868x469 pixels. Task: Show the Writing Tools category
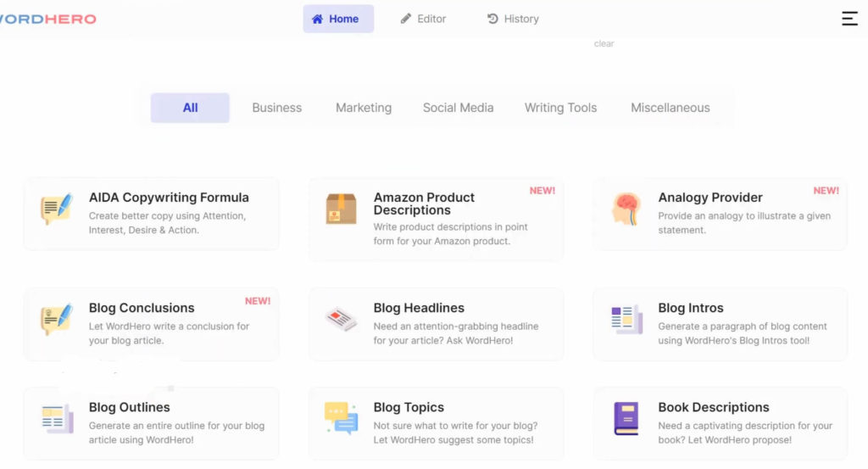561,108
